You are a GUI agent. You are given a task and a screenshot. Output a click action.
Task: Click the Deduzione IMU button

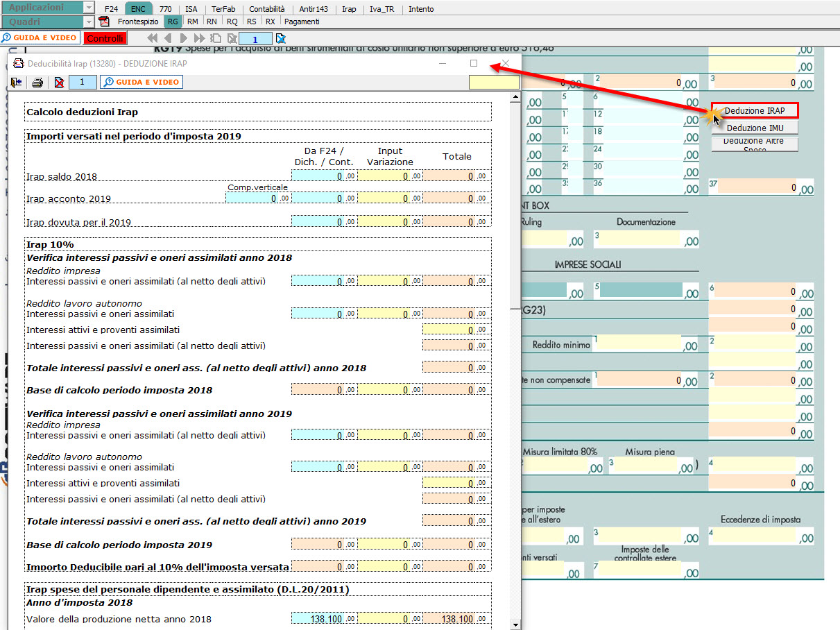[x=755, y=128]
